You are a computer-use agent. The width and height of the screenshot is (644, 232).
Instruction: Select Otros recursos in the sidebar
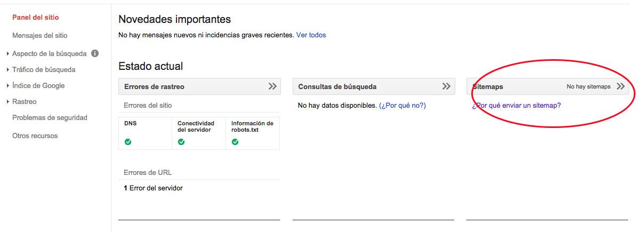(35, 135)
